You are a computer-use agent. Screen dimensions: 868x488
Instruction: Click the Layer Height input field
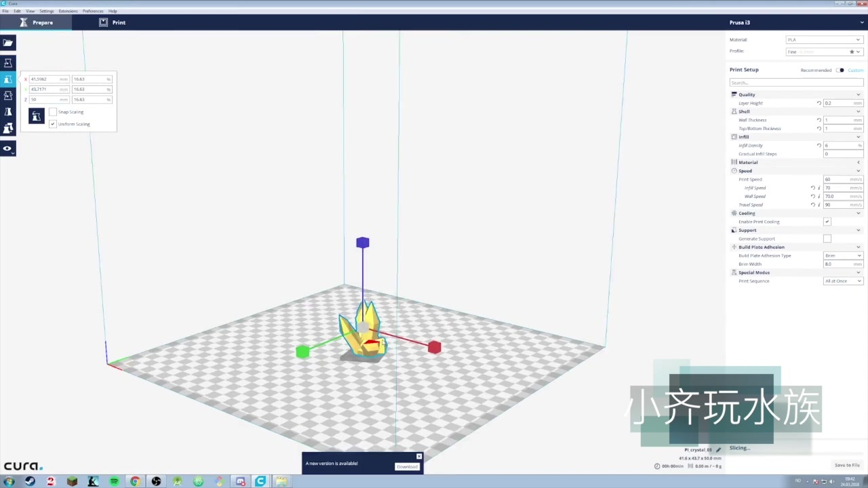843,103
